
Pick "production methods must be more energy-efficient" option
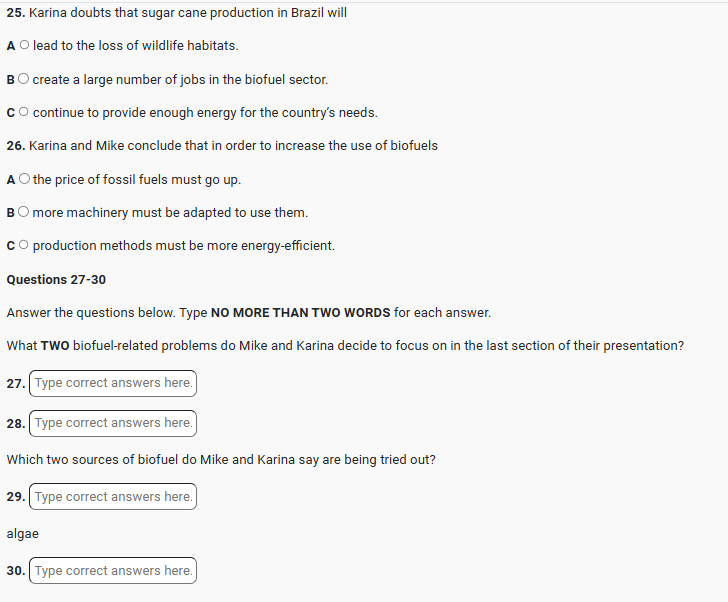click(24, 246)
